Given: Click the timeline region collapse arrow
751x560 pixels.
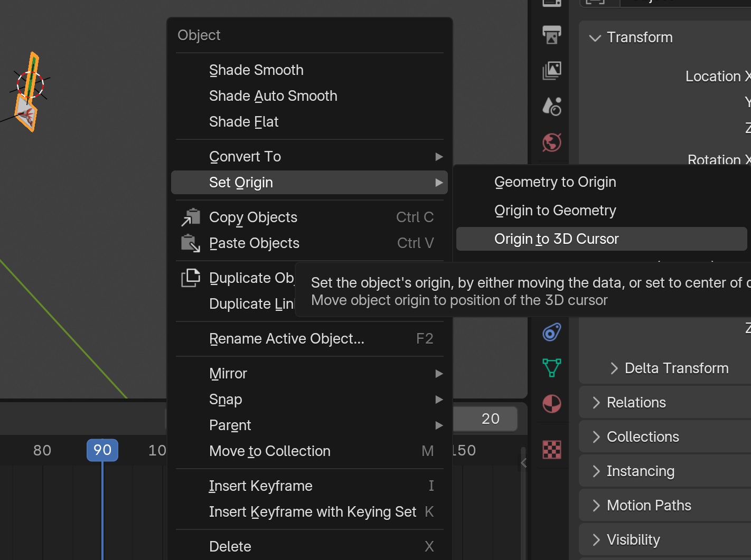Looking at the screenshot, I should click(523, 463).
